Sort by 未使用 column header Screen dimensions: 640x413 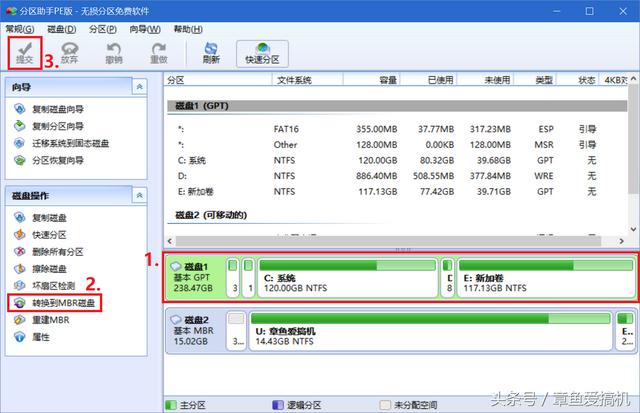coord(485,80)
